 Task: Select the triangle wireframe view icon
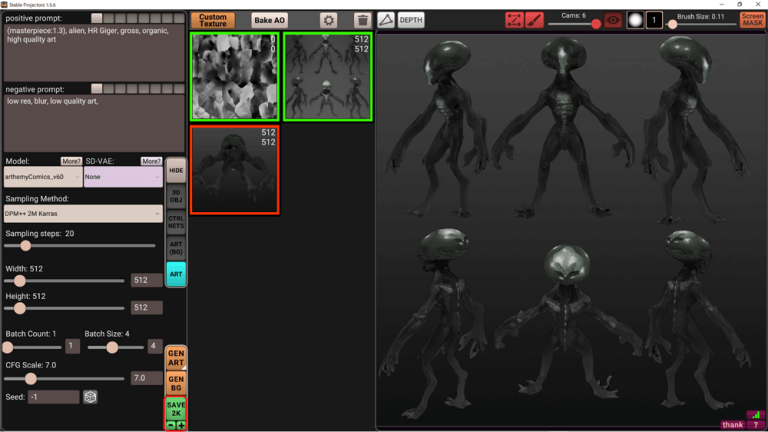point(386,20)
